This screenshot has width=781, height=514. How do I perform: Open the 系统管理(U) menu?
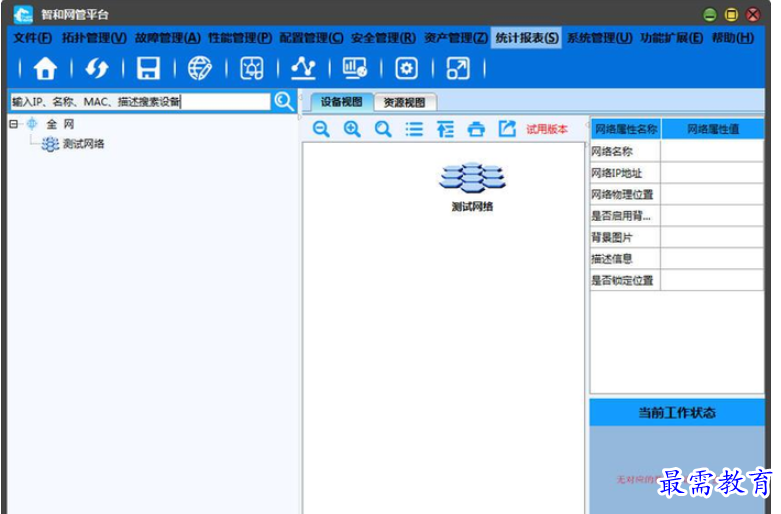click(x=600, y=38)
